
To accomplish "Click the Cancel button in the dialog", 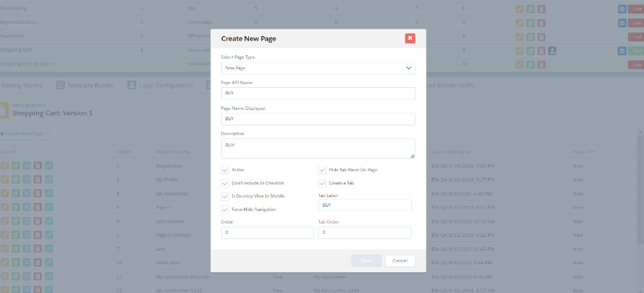I will pos(399,261).
